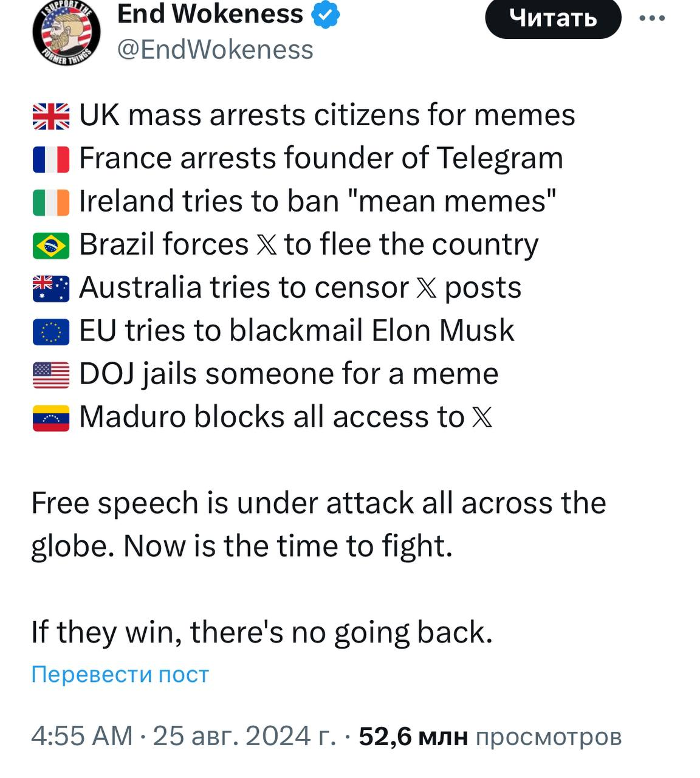The image size is (700, 778).
Task: Click the Australia flag emoji
Action: [x=51, y=289]
